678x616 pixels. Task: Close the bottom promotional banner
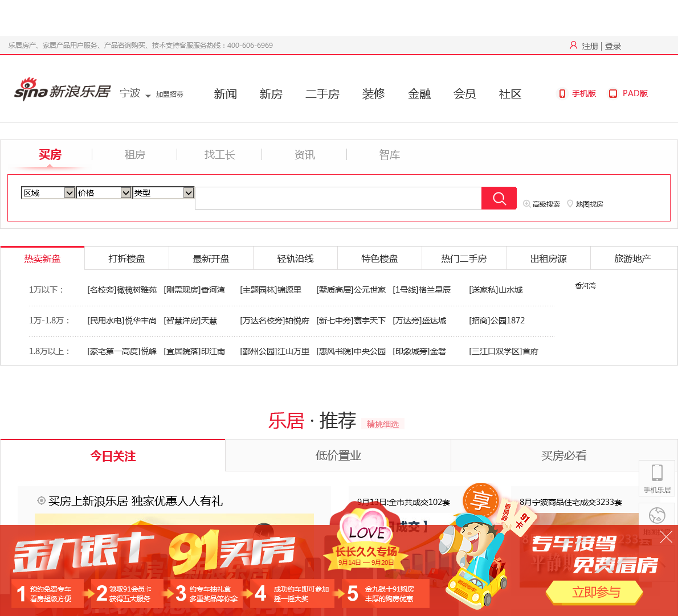pos(667,537)
